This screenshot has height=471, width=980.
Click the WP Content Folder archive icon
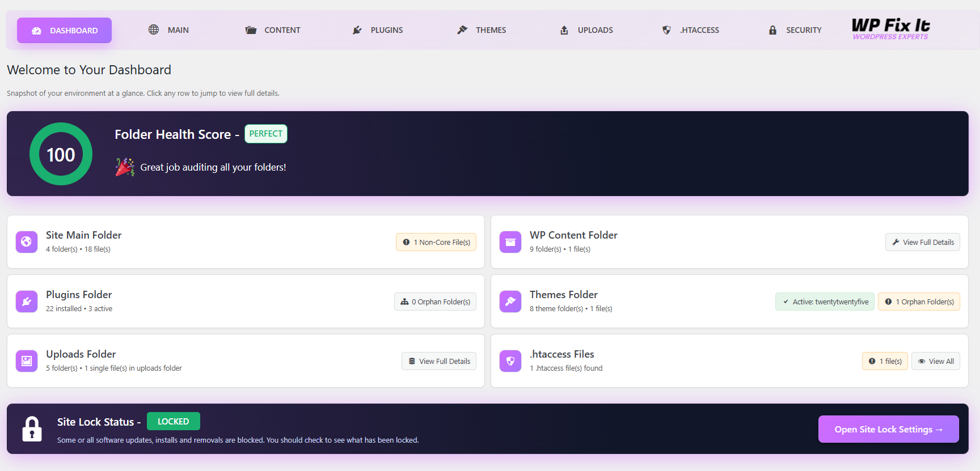click(510, 242)
